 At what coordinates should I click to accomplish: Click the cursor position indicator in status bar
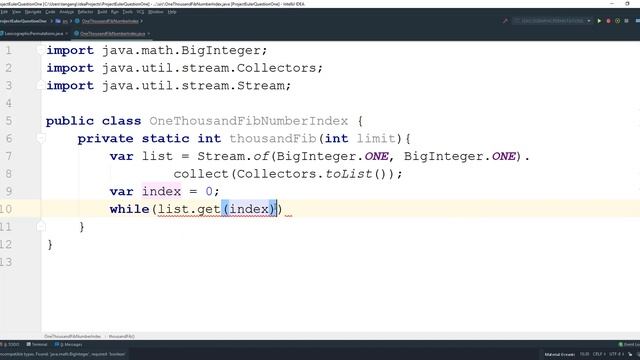pyautogui.click(x=584, y=354)
